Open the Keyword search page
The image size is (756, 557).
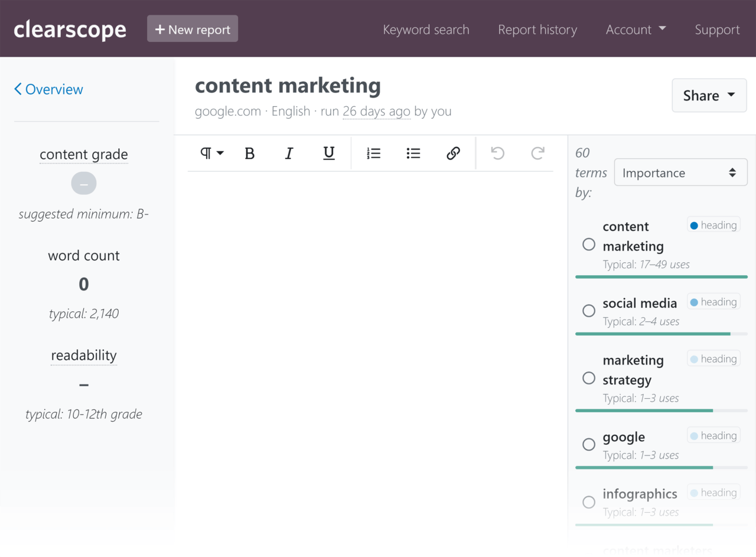tap(426, 29)
